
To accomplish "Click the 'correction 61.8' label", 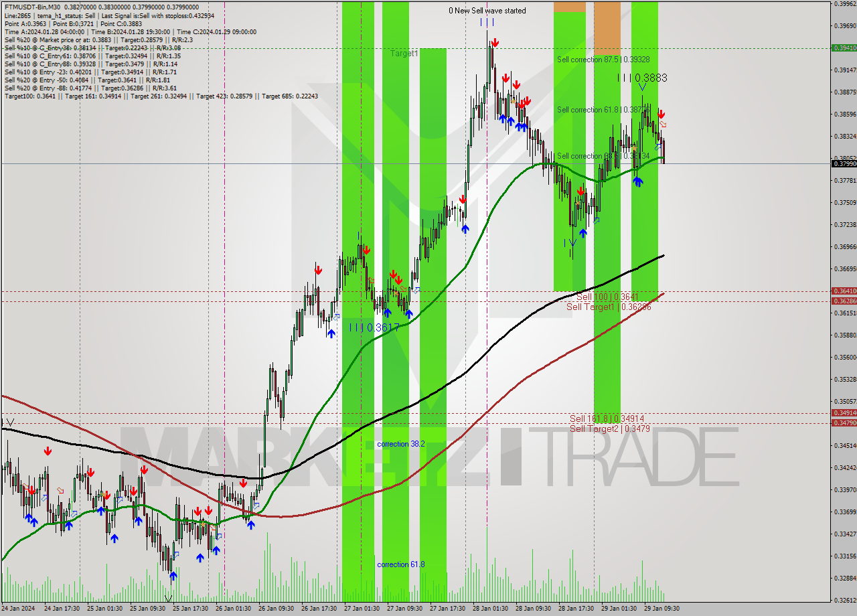I will click(x=401, y=564).
